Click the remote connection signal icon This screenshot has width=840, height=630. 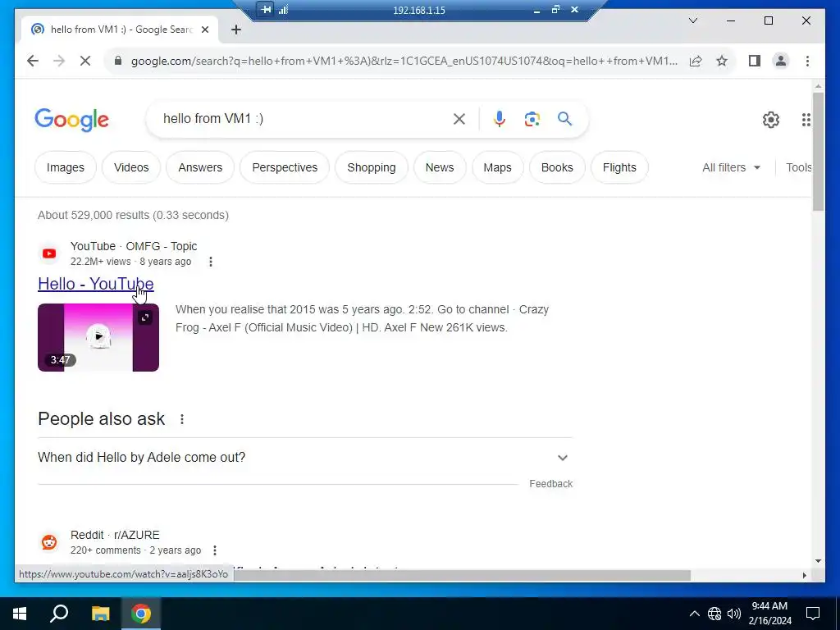[283, 9]
